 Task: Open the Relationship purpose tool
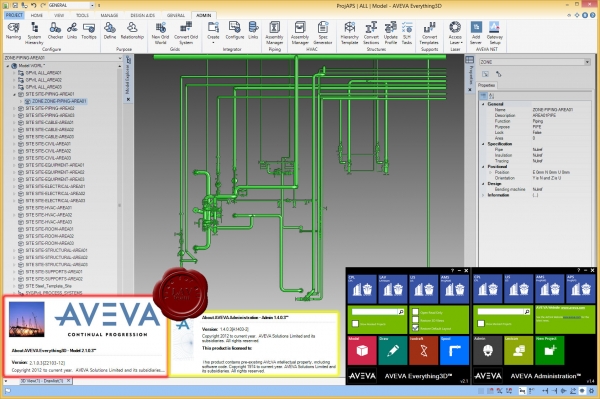coord(132,31)
